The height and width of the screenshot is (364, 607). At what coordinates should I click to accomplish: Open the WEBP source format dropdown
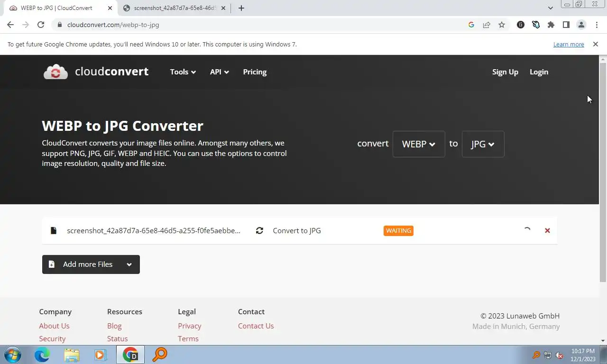tap(419, 144)
